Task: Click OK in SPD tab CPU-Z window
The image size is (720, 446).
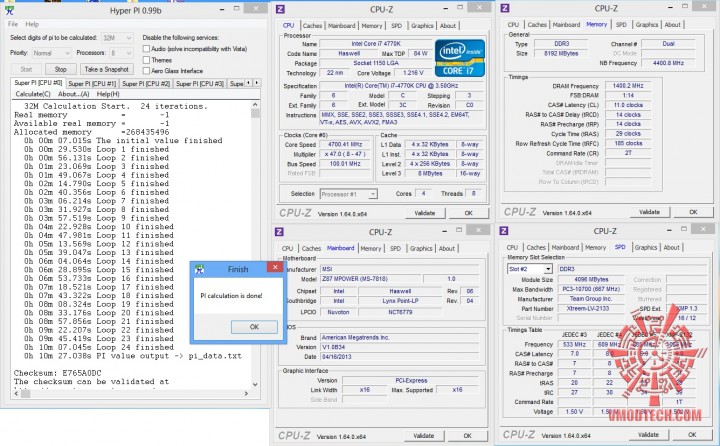Action: click(692, 435)
